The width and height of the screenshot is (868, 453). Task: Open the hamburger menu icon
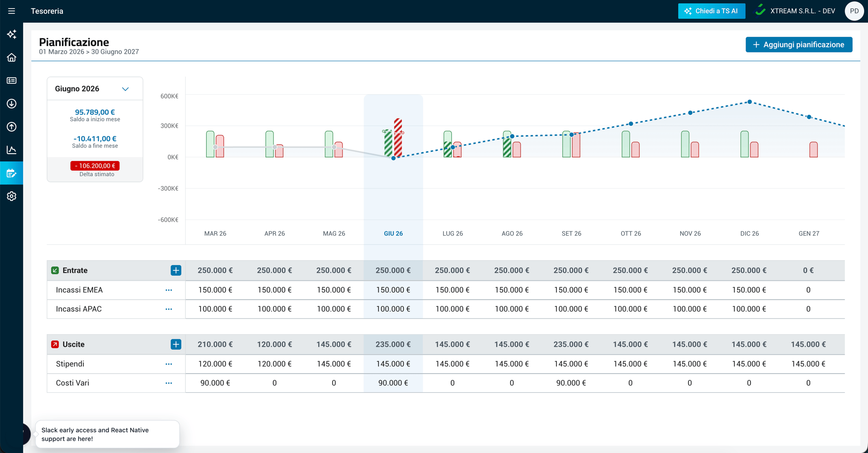(x=12, y=11)
